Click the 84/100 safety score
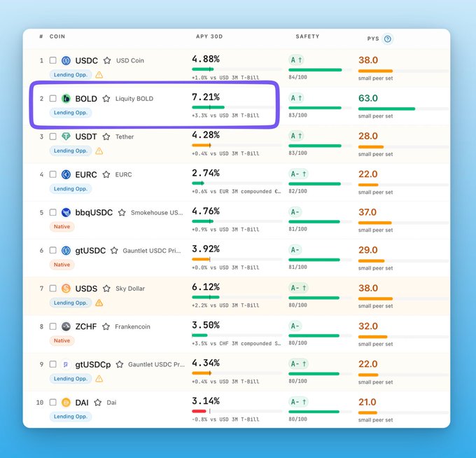 point(297,77)
